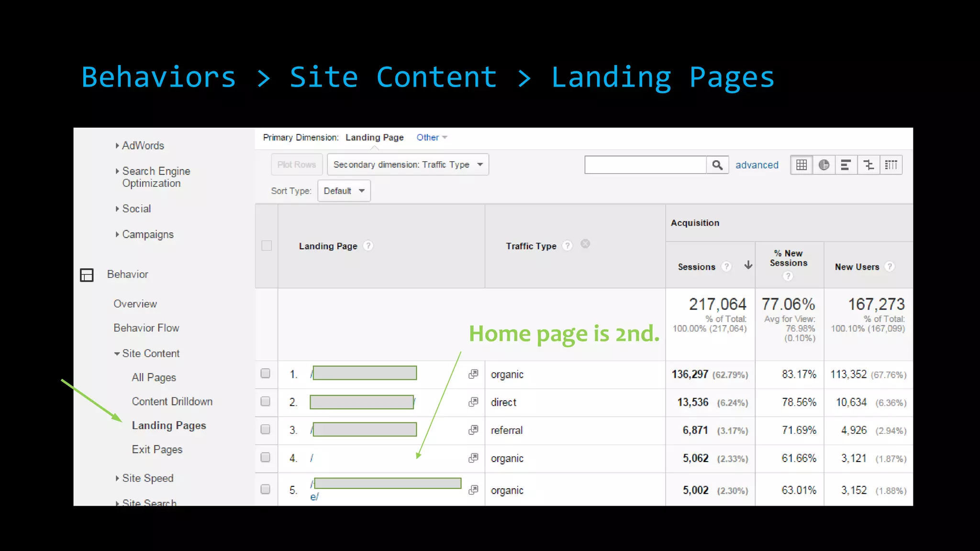
Task: Click the Behavior section icon in sidebar
Action: (x=87, y=275)
